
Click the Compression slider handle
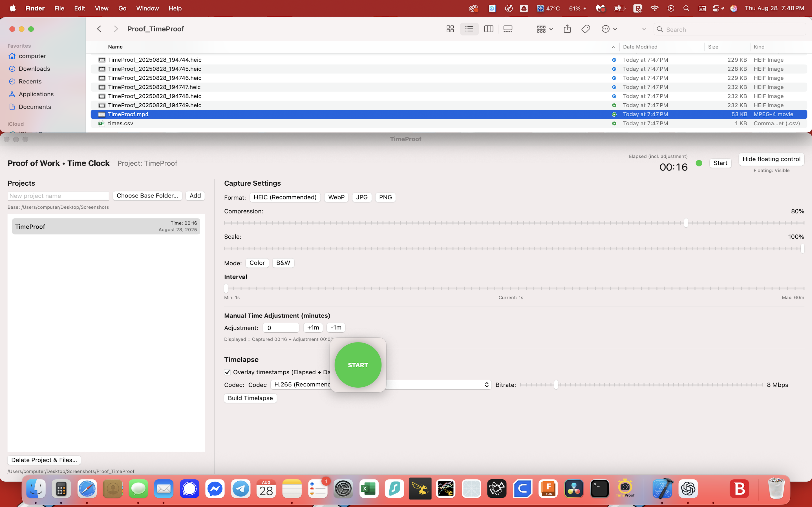tap(686, 223)
